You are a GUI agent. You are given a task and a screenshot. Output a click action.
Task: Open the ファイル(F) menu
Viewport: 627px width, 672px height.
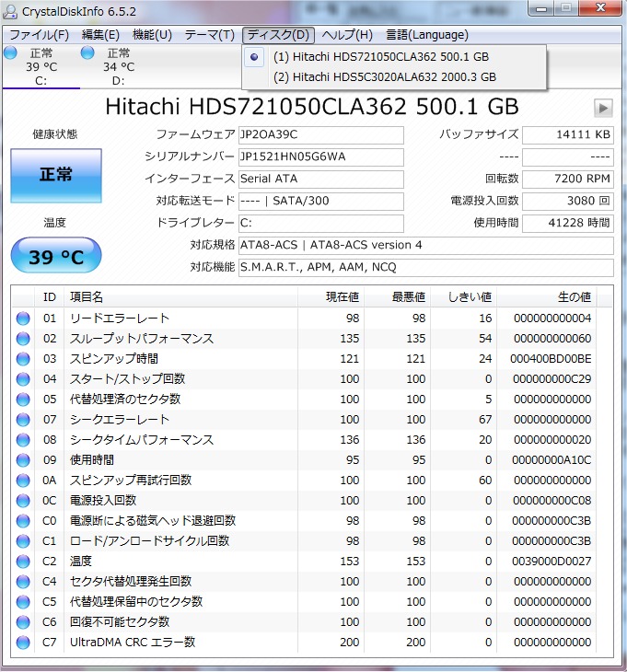click(39, 35)
